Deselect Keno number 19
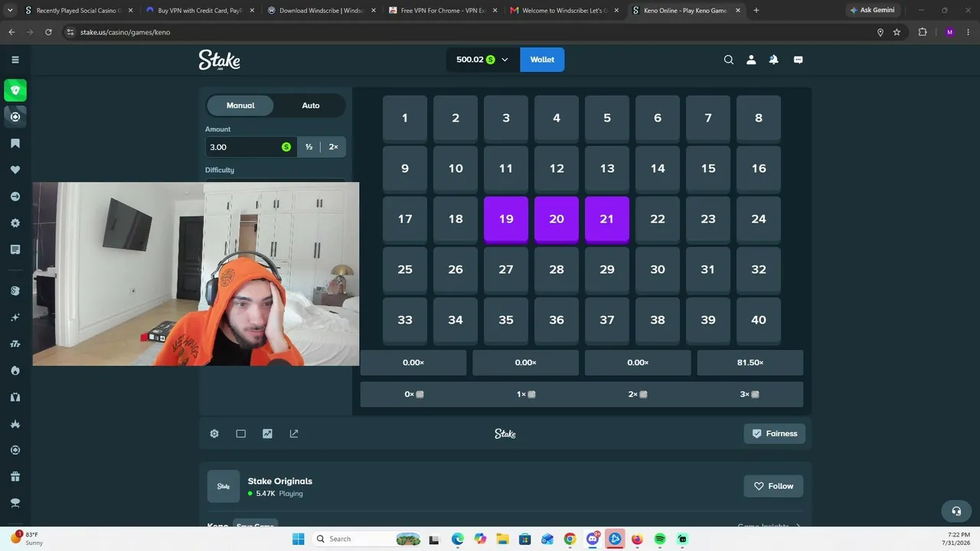 point(506,220)
